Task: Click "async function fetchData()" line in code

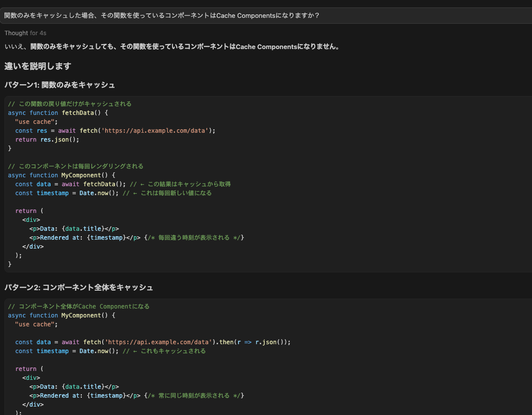Action: tap(58, 113)
